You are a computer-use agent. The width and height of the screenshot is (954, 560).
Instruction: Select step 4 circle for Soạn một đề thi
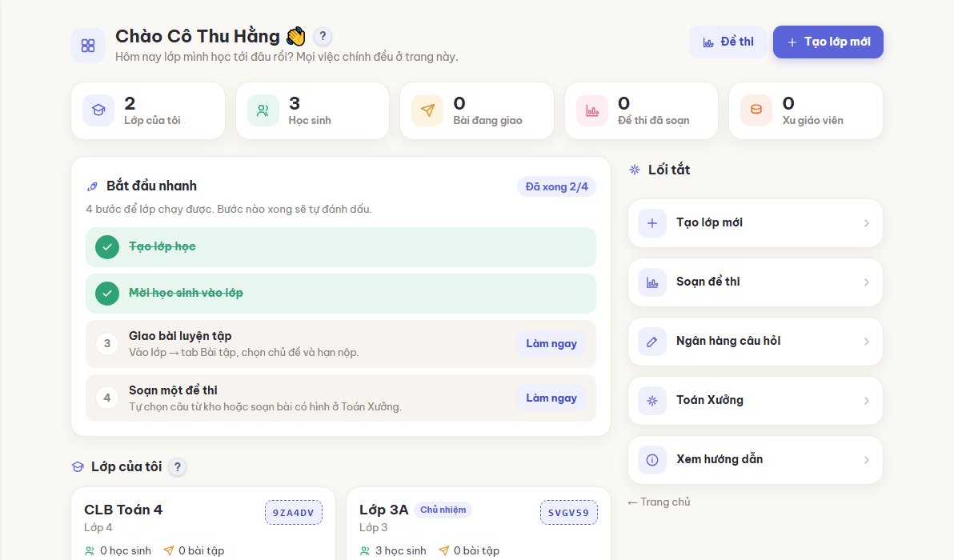107,398
